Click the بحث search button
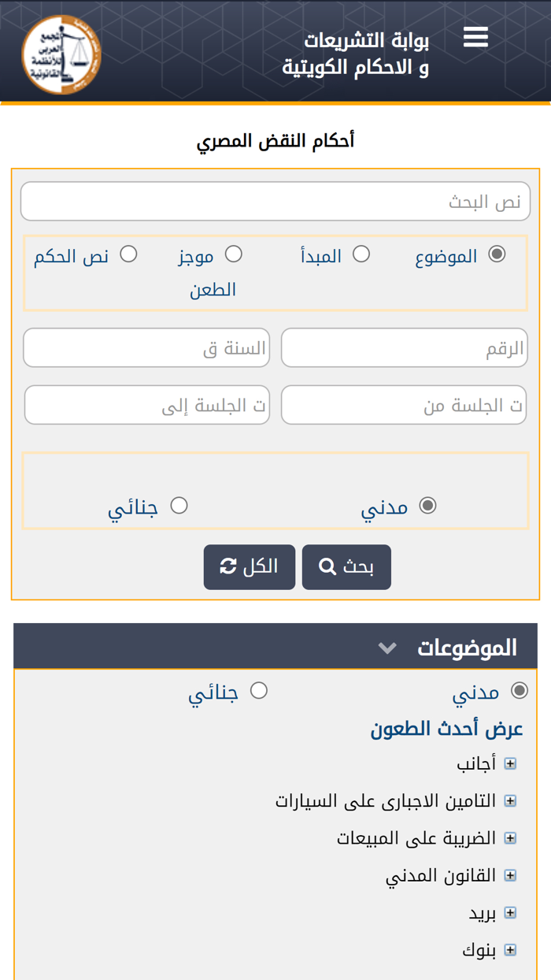This screenshot has height=980, width=551. pos(346,566)
